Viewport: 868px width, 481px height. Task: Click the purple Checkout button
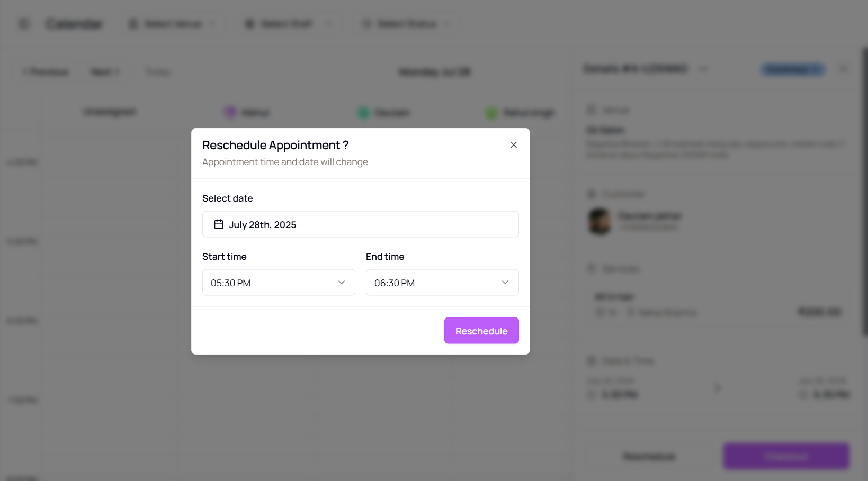(786, 456)
